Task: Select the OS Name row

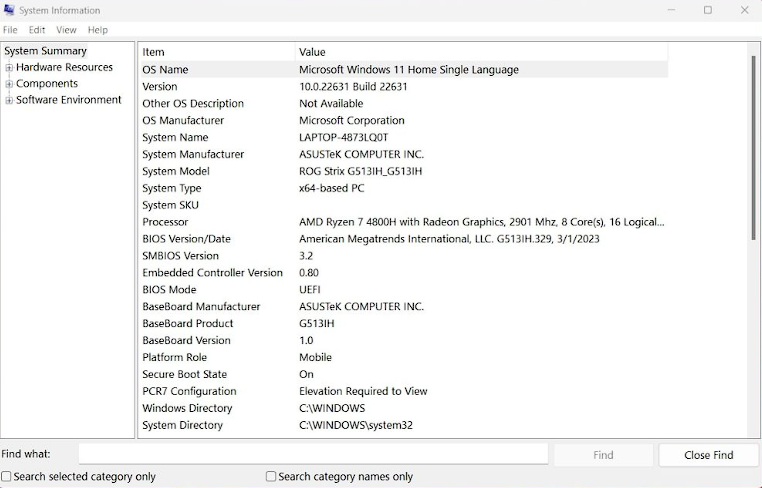Action: pyautogui.click(x=404, y=70)
